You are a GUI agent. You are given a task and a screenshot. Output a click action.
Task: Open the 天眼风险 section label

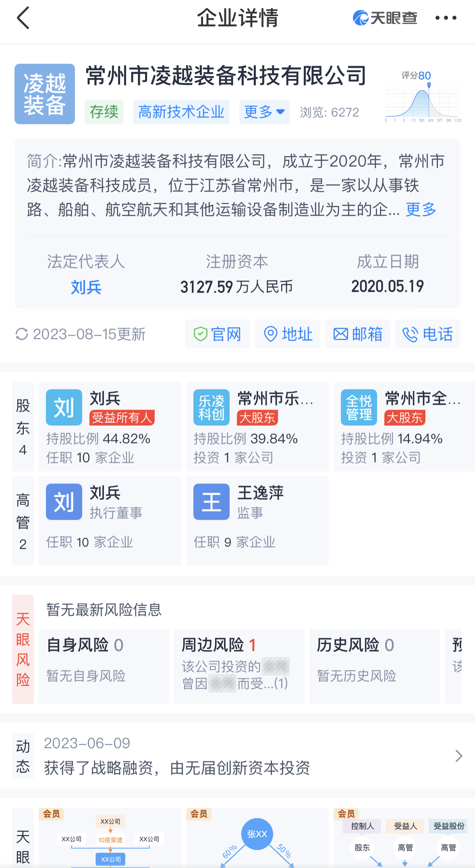(23, 649)
